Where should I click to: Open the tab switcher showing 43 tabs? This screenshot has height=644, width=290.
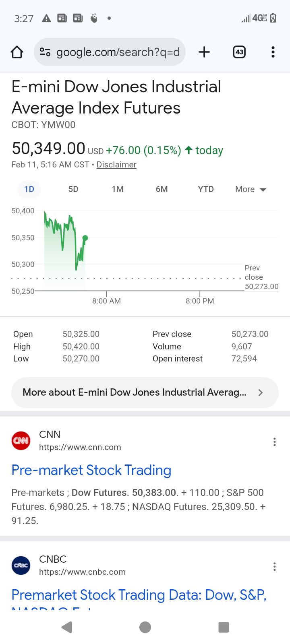click(x=239, y=52)
